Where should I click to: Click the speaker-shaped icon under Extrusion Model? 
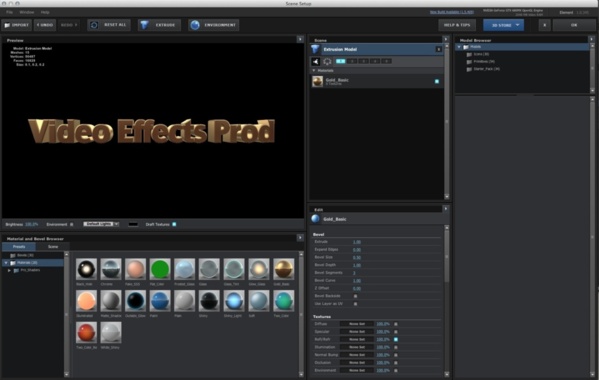point(316,61)
